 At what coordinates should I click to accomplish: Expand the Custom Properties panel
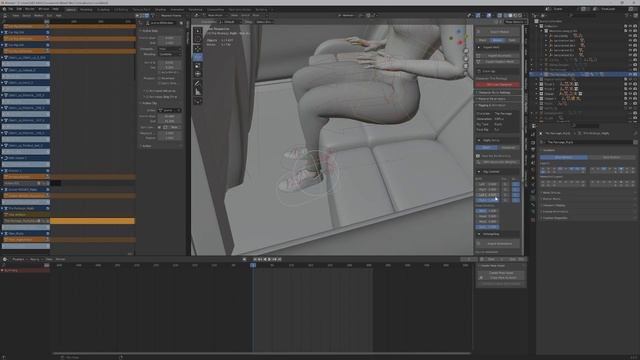click(x=555, y=218)
